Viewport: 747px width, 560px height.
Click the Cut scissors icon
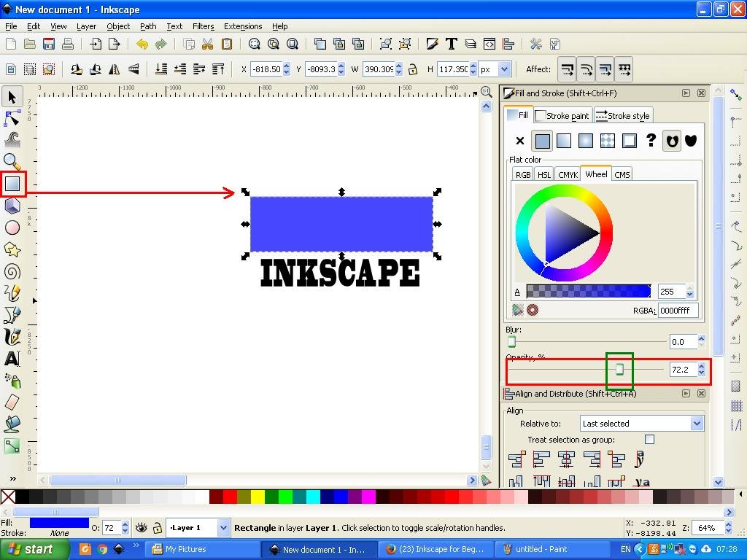207,44
